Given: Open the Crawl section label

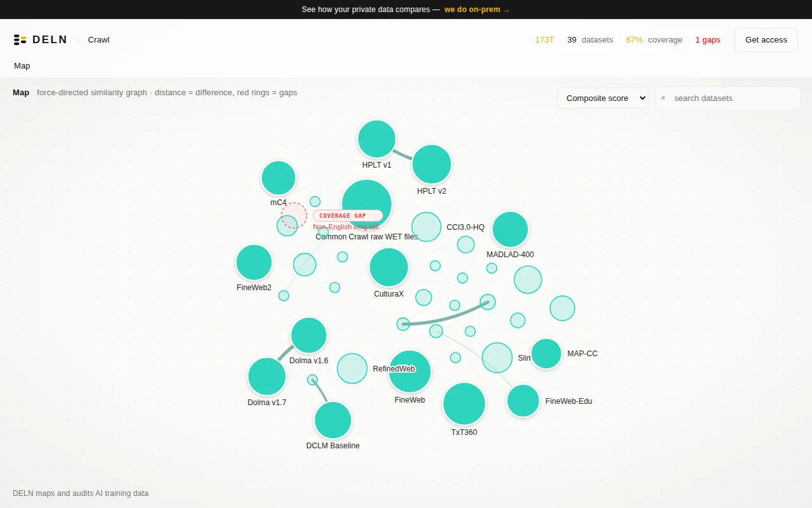Looking at the screenshot, I should pos(98,39).
